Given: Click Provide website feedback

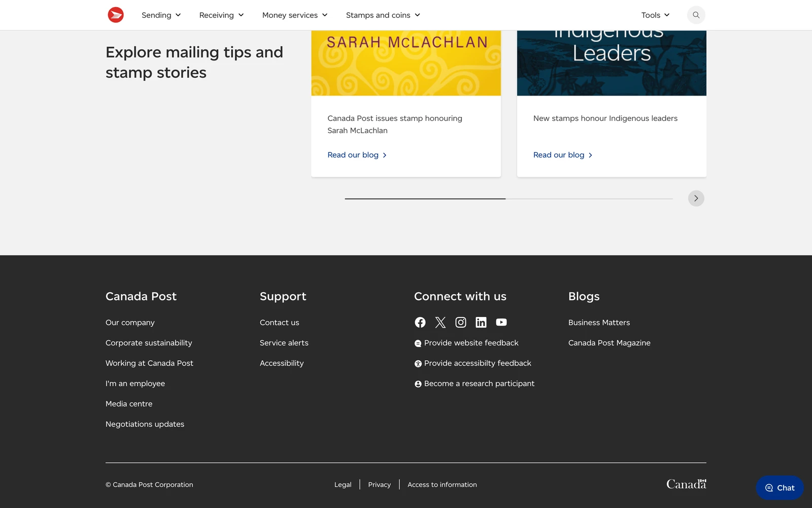Looking at the screenshot, I should click(466, 343).
